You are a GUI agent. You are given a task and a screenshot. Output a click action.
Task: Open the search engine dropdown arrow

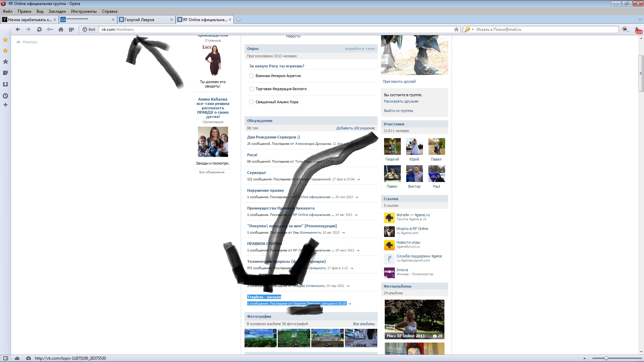pyautogui.click(x=473, y=29)
